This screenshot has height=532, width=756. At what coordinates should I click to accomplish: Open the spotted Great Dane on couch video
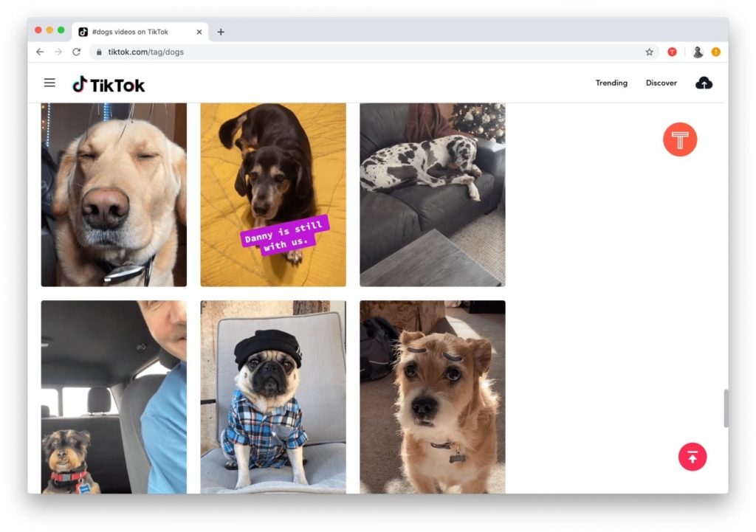point(433,195)
